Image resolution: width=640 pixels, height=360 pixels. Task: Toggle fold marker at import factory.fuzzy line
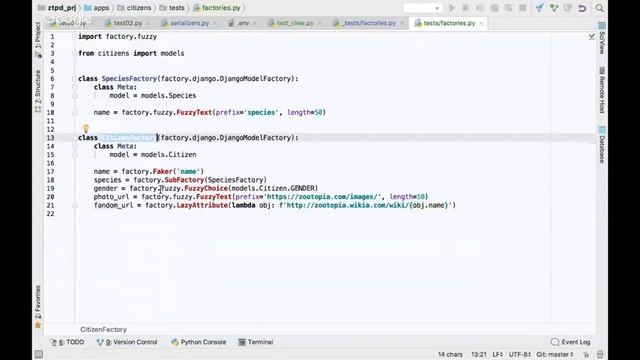(x=75, y=36)
